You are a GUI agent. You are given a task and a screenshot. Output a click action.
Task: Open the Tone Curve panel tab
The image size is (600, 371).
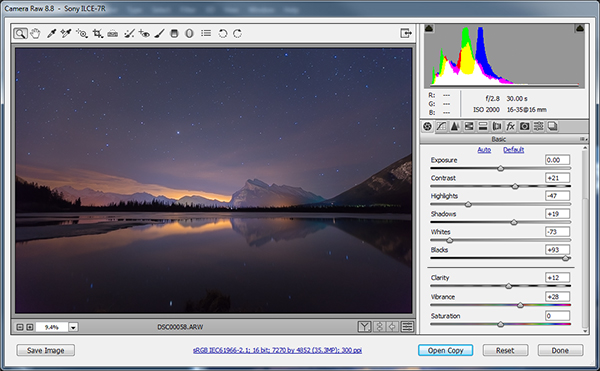pos(441,126)
